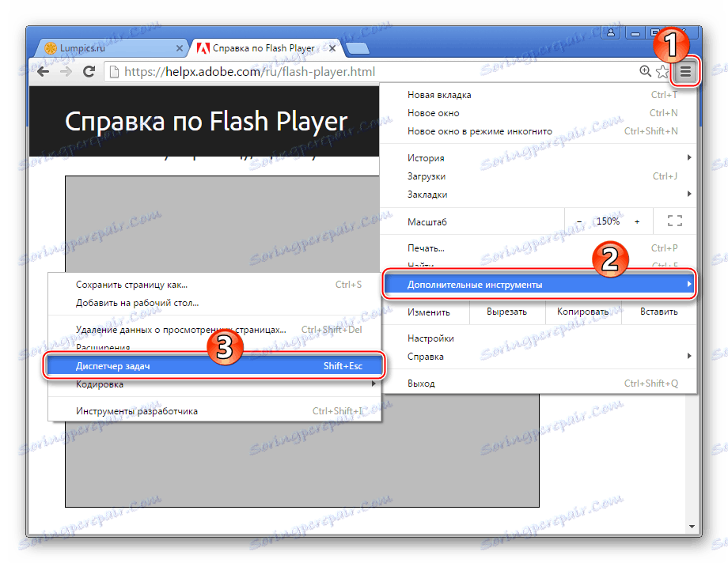Click the scrollbar down arrow

(x=692, y=527)
